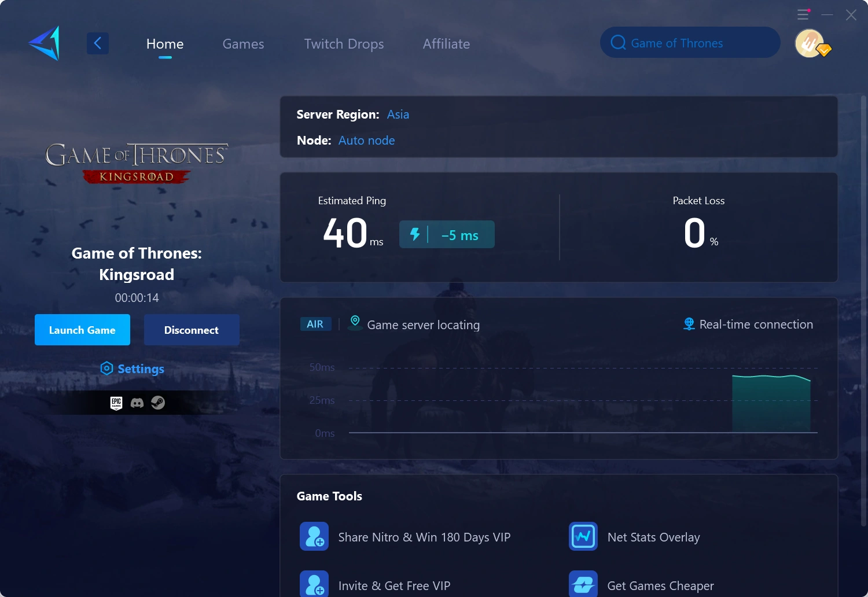Image resolution: width=868 pixels, height=597 pixels.
Task: Click the -5 ms boost badge
Action: tap(447, 234)
